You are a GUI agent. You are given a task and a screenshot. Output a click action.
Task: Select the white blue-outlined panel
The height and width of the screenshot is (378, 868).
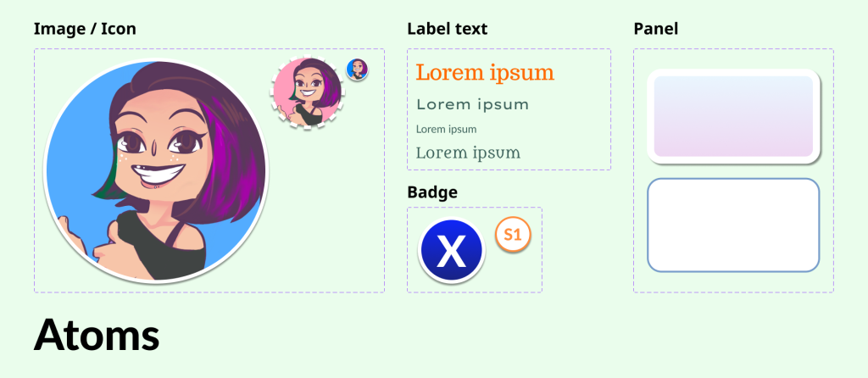[733, 225]
